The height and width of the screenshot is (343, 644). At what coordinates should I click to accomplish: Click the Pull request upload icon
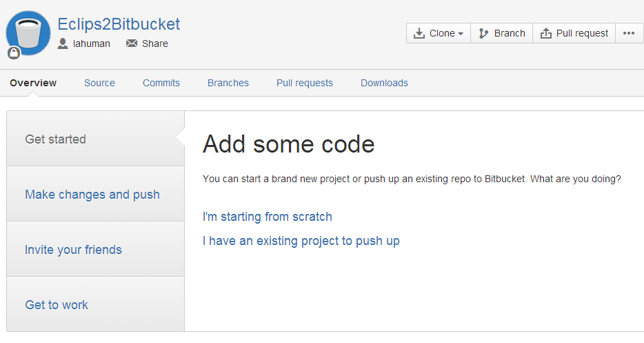pyautogui.click(x=546, y=33)
